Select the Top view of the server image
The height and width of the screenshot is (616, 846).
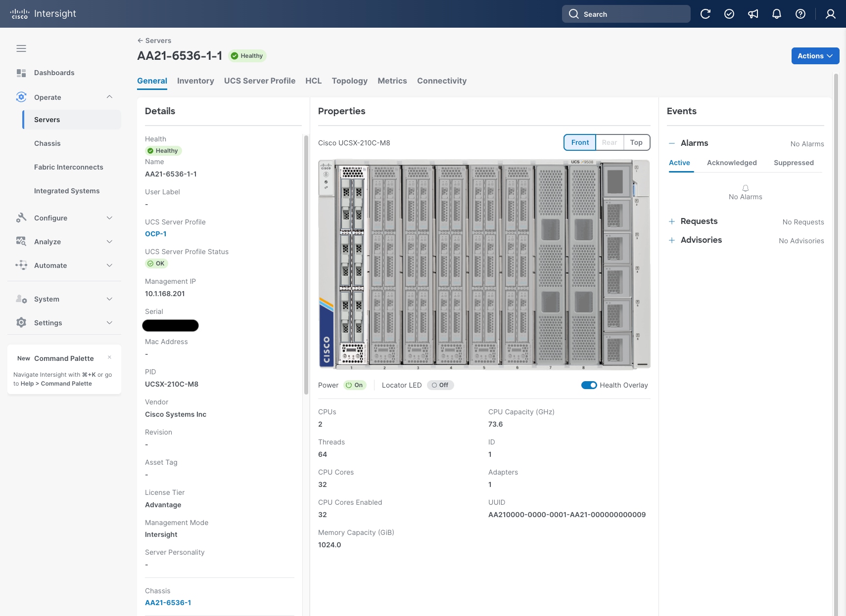tap(637, 142)
